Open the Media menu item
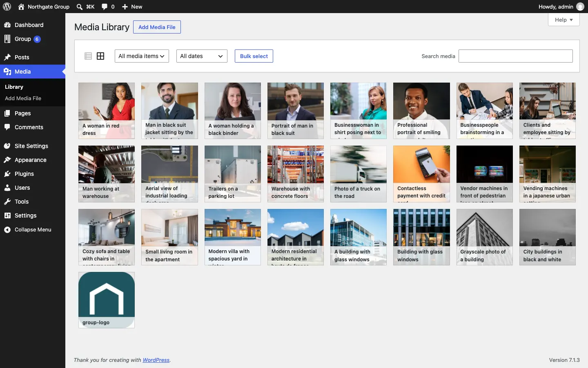Viewport: 588px width, 368px height. pos(33,72)
